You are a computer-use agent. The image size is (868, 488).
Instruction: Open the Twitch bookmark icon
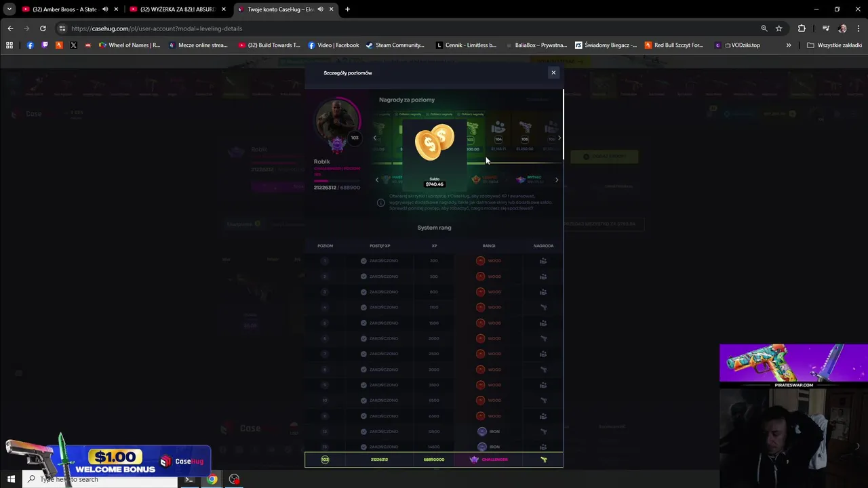pyautogui.click(x=45, y=45)
